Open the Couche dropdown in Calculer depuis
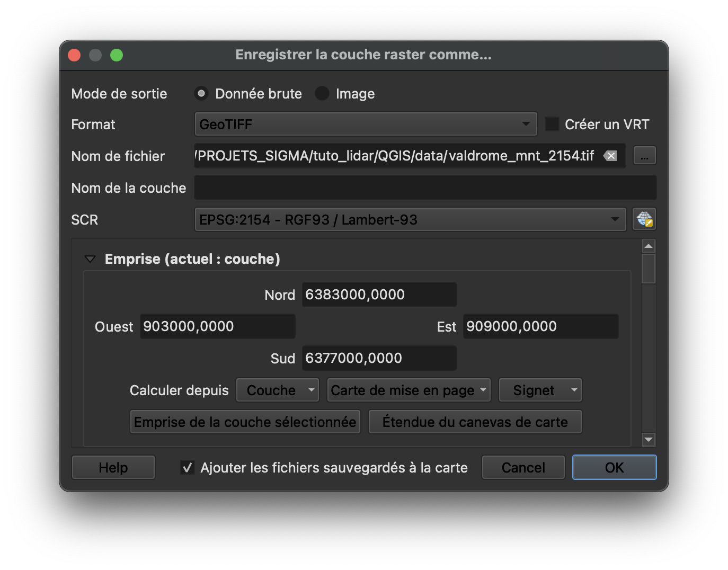This screenshot has width=728, height=570. click(x=278, y=390)
